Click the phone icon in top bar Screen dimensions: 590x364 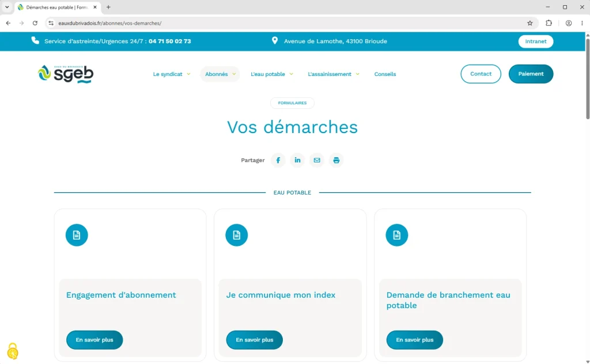(35, 41)
